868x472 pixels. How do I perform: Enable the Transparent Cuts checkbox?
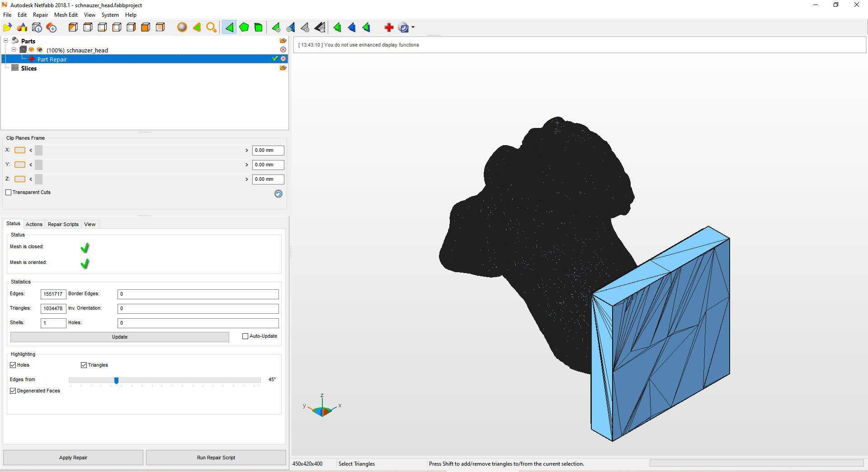point(9,193)
